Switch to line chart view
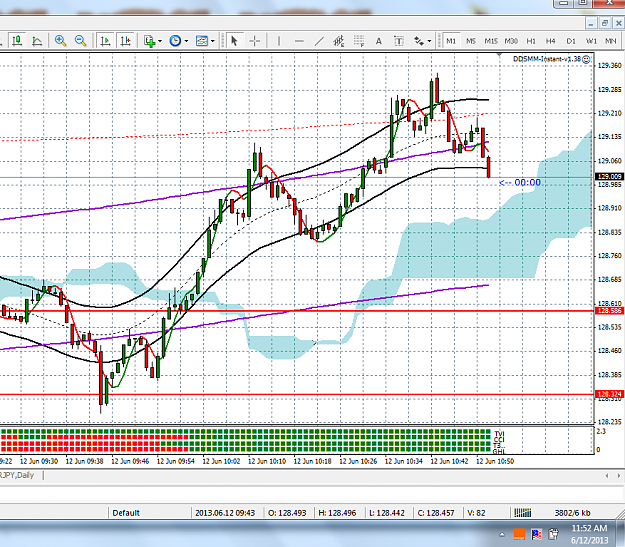625x547 pixels. pyautogui.click(x=37, y=41)
